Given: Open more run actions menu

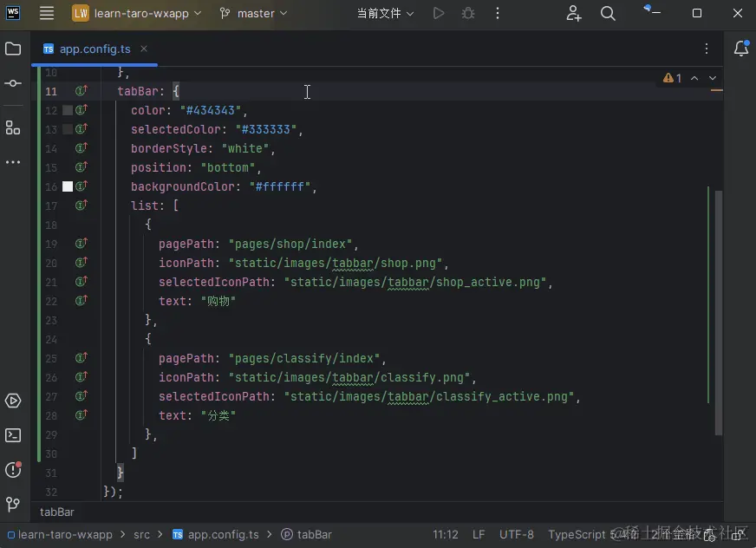Looking at the screenshot, I should pyautogui.click(x=498, y=13).
